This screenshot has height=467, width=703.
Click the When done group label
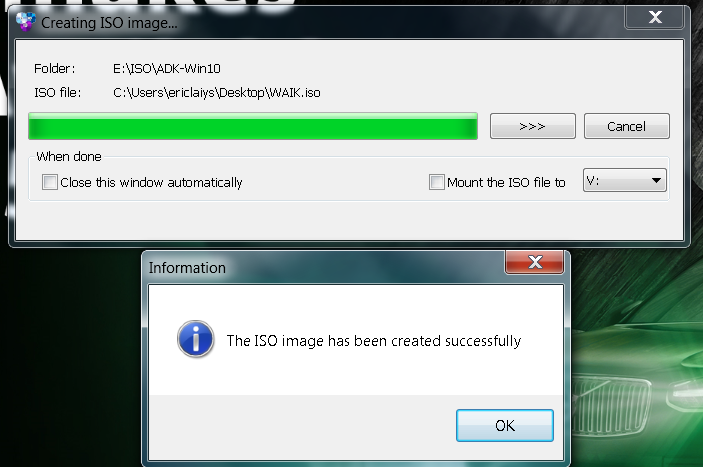tap(69, 156)
